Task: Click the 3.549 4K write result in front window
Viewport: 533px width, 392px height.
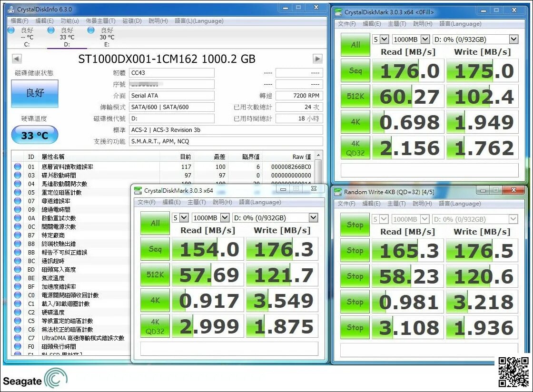Action: pyautogui.click(x=282, y=300)
